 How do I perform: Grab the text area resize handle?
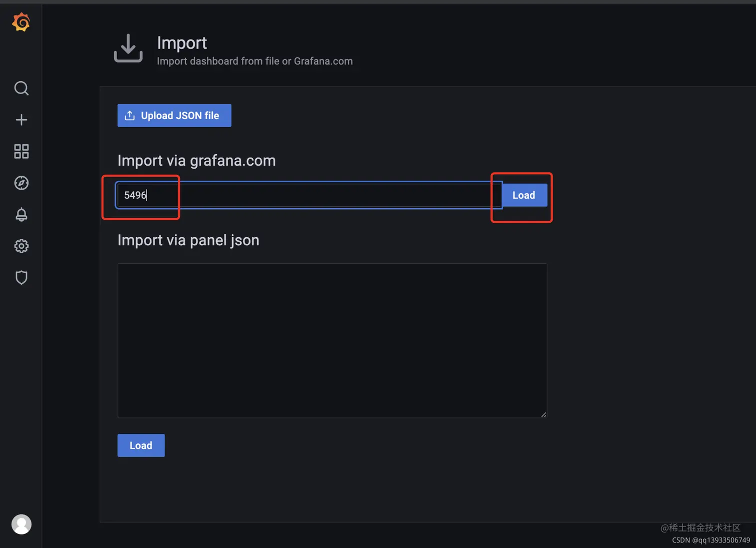543,414
